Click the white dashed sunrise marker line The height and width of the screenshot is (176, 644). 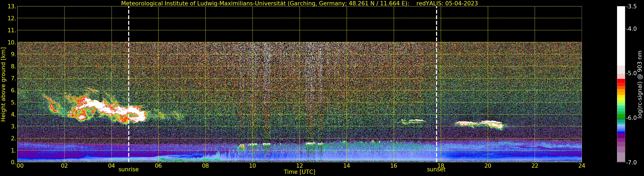129,84
